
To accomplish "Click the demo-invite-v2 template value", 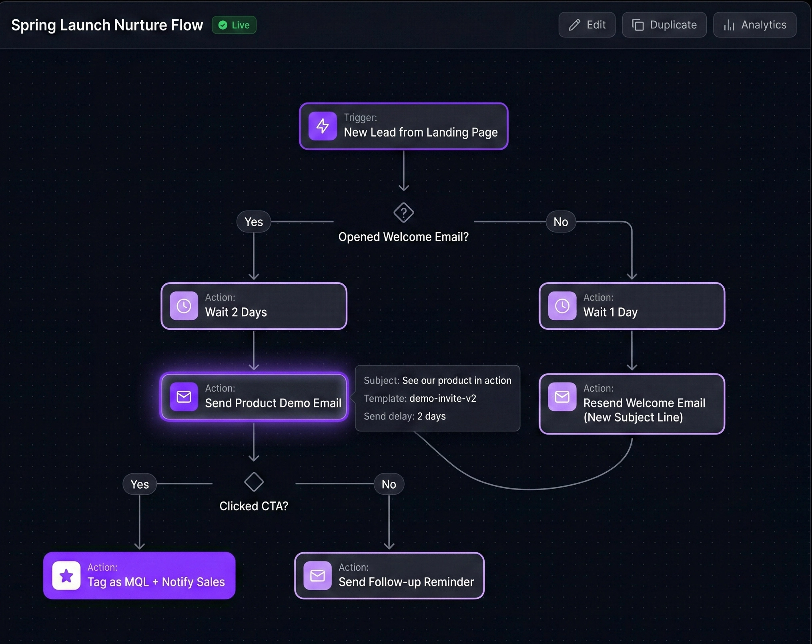I will (x=443, y=399).
